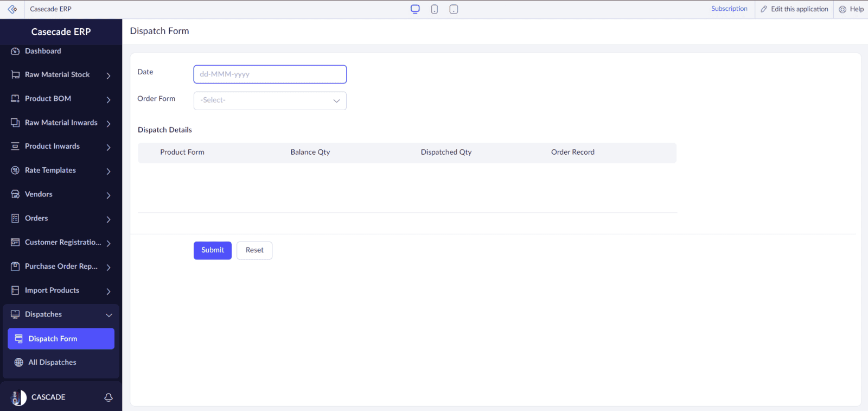This screenshot has height=411, width=868.
Task: Click the Dispatched Qty column header
Action: 446,153
